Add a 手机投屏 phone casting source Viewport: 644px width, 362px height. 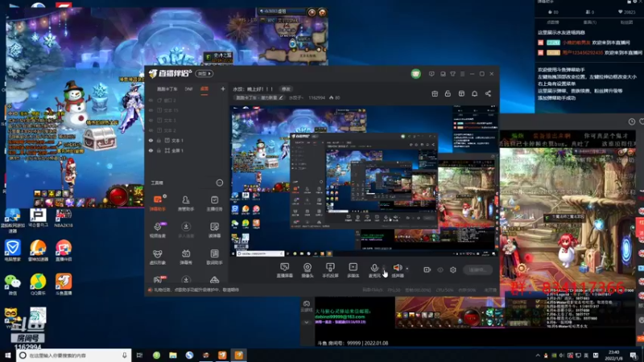tap(330, 270)
